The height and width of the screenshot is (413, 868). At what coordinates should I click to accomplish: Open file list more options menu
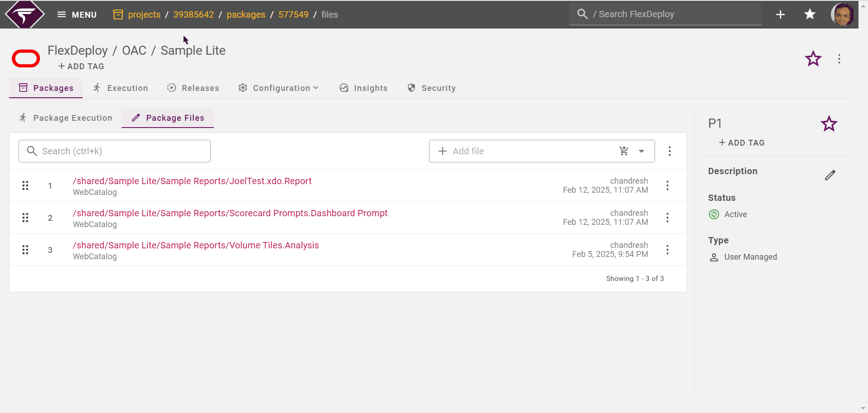pyautogui.click(x=670, y=151)
